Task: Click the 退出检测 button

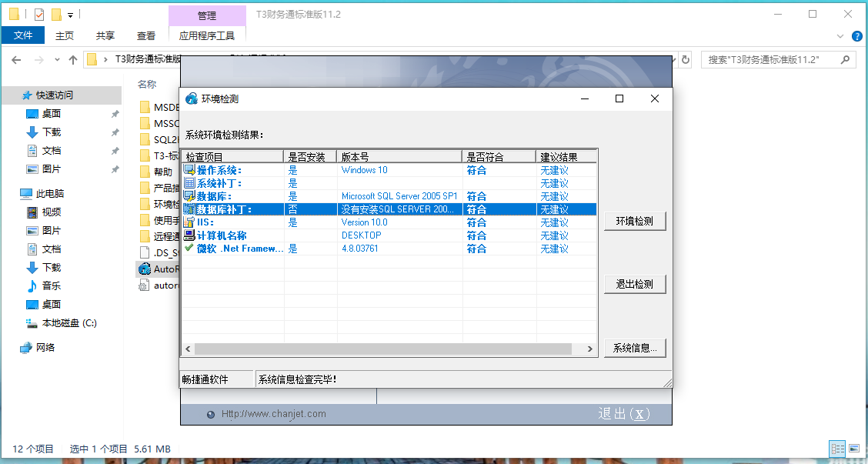Action: pyautogui.click(x=634, y=284)
